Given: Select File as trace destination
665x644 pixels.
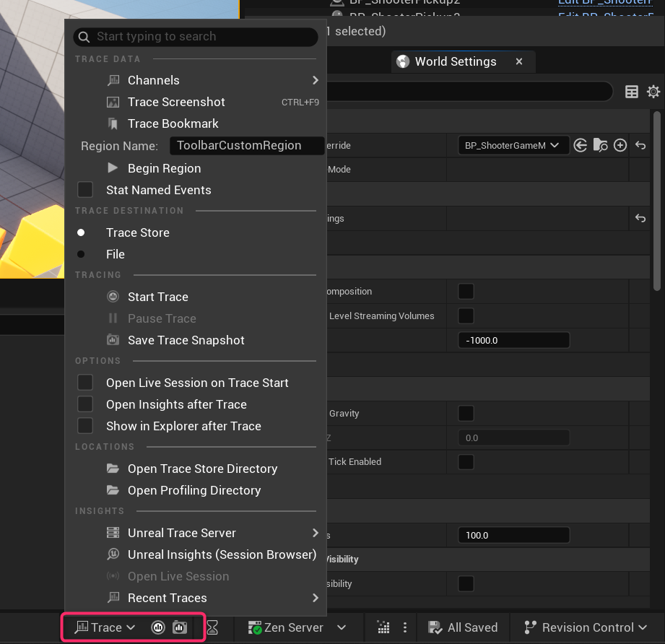Looking at the screenshot, I should [81, 254].
